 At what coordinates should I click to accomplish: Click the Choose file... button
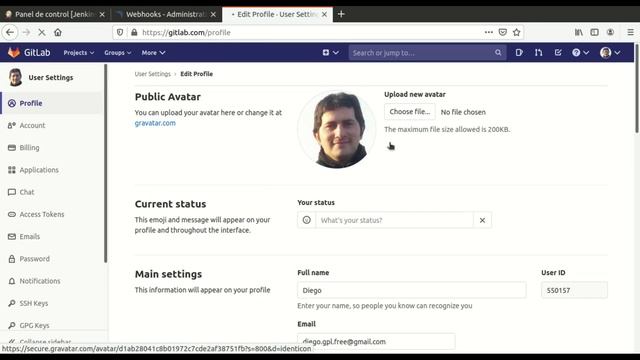tap(409, 111)
